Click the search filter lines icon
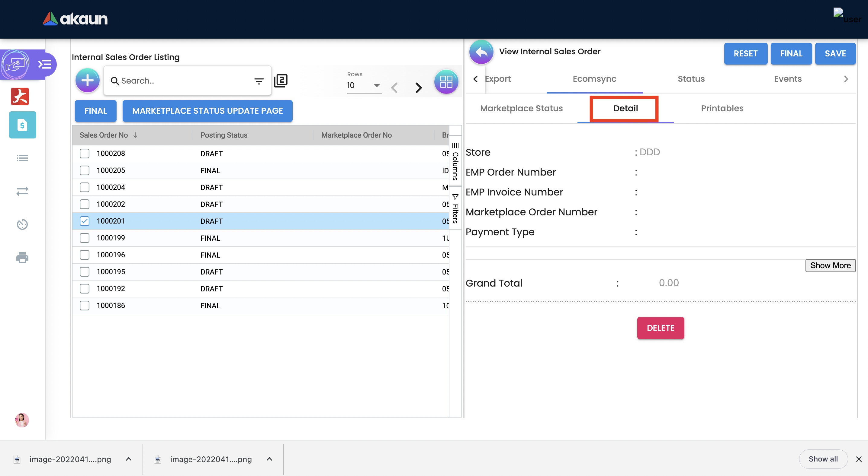Image resolution: width=868 pixels, height=476 pixels. (259, 81)
